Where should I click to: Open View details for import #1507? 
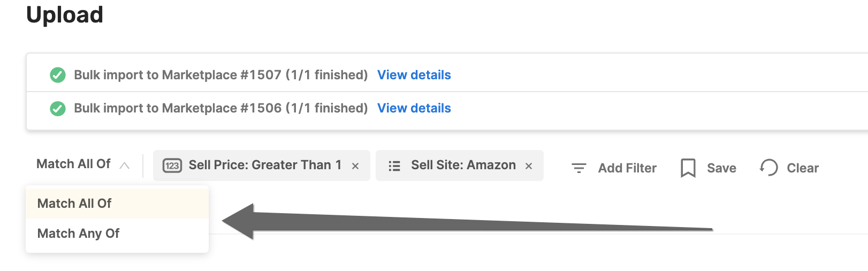click(x=414, y=75)
